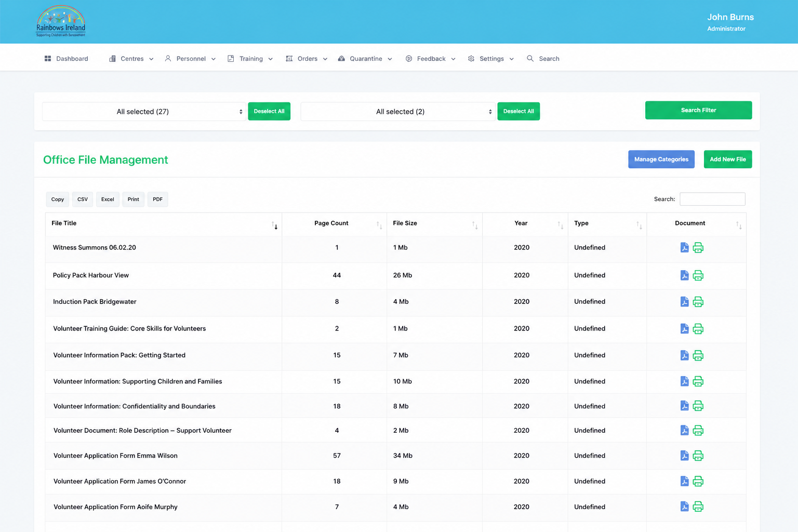The height and width of the screenshot is (532, 798).
Task: Apply the Search Filter
Action: [x=698, y=110]
